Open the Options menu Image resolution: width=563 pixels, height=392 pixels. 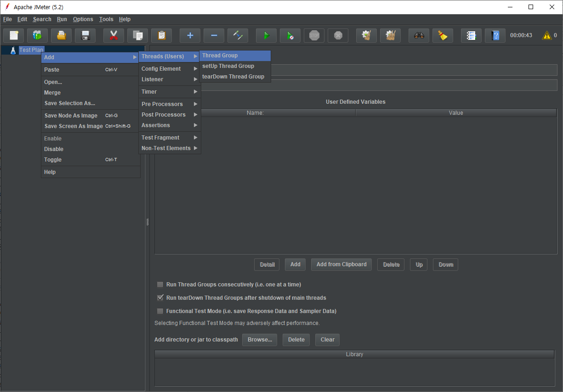point(83,19)
